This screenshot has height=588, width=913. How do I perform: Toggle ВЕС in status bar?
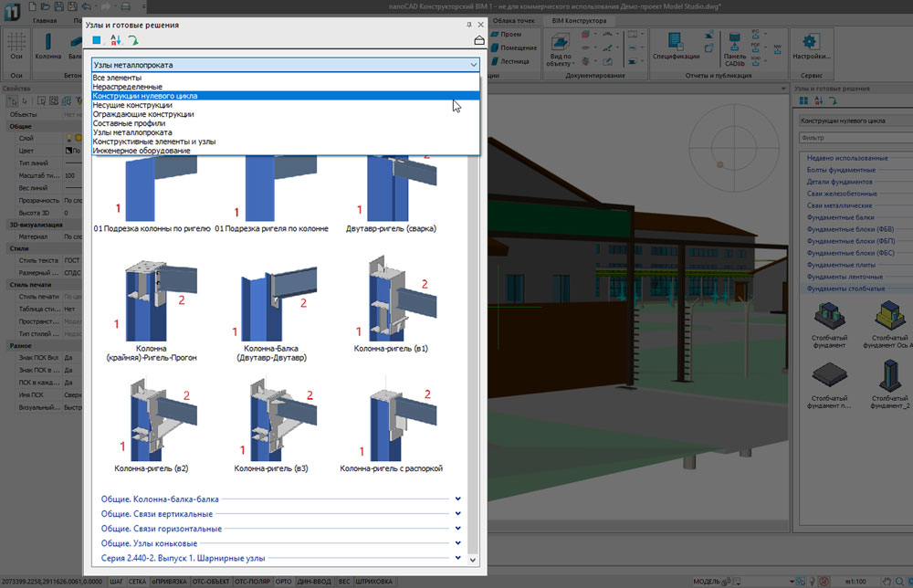click(x=344, y=581)
